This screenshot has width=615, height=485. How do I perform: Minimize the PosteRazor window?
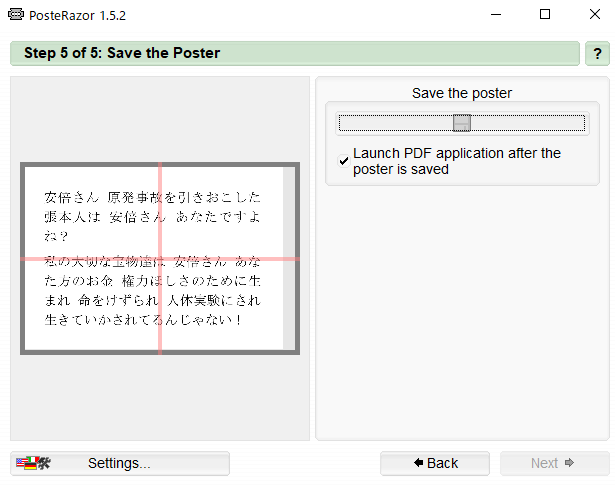[496, 15]
